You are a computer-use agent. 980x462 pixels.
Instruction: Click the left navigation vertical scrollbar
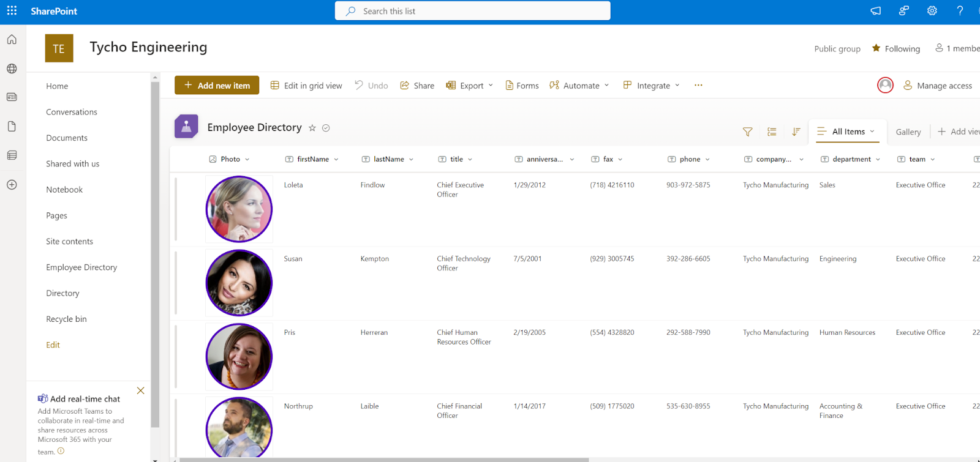coord(155,254)
